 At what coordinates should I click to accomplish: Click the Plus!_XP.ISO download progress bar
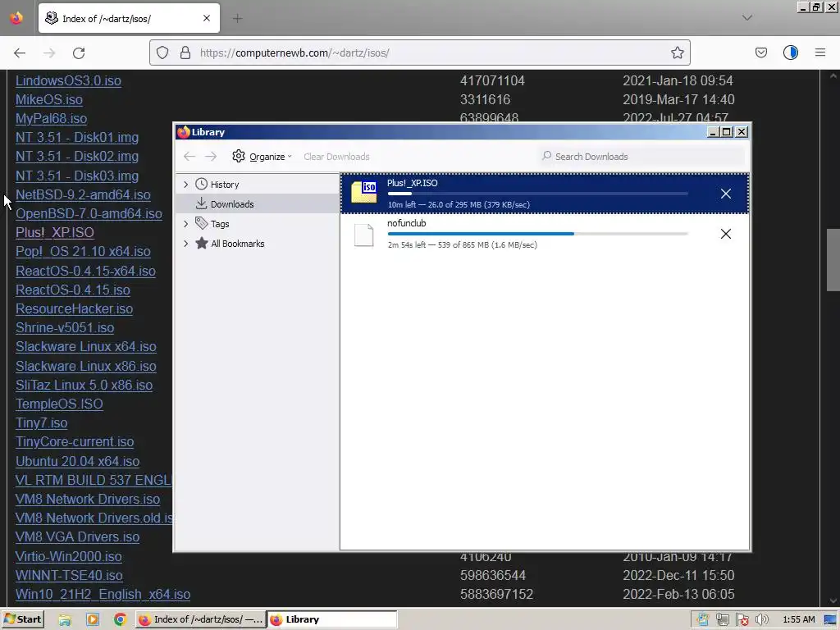point(538,194)
